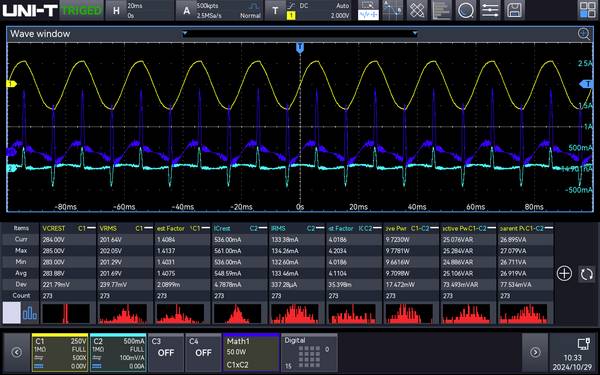Remove the Apparent P C1-C2 column
Screen dimensions: 600x375
549,228
